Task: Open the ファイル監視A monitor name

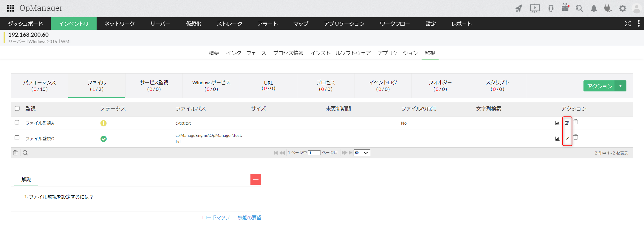Action: pyautogui.click(x=40, y=123)
